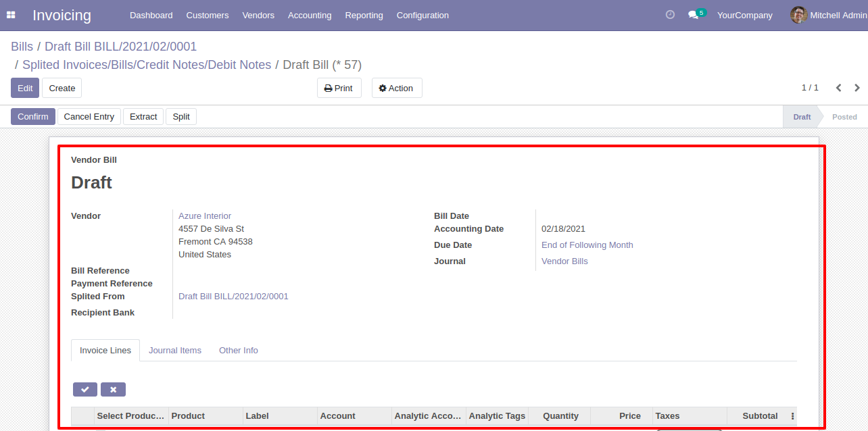Switch to the Journal Items tab
Screen dimensions: 868x431
coord(175,350)
